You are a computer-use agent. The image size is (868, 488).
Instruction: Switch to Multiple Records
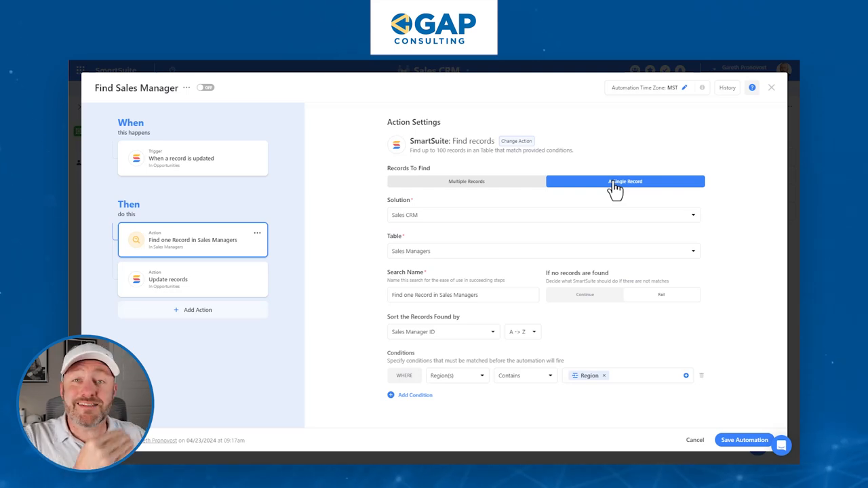(x=467, y=181)
